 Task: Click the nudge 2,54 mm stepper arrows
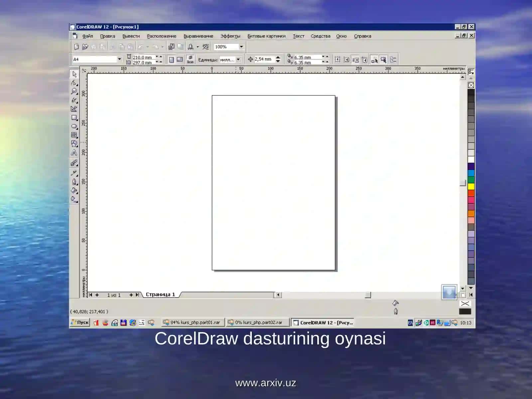coord(278,59)
